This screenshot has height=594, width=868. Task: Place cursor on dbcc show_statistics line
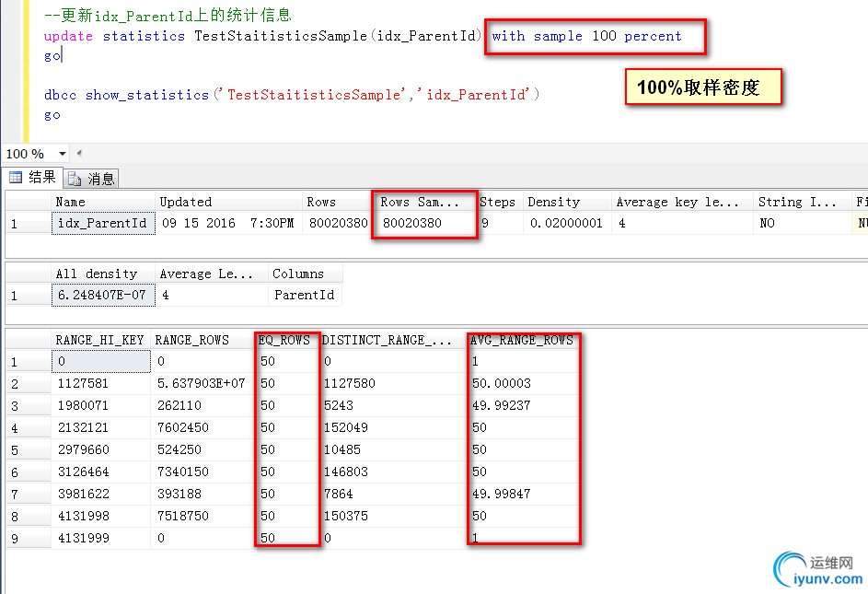click(292, 95)
